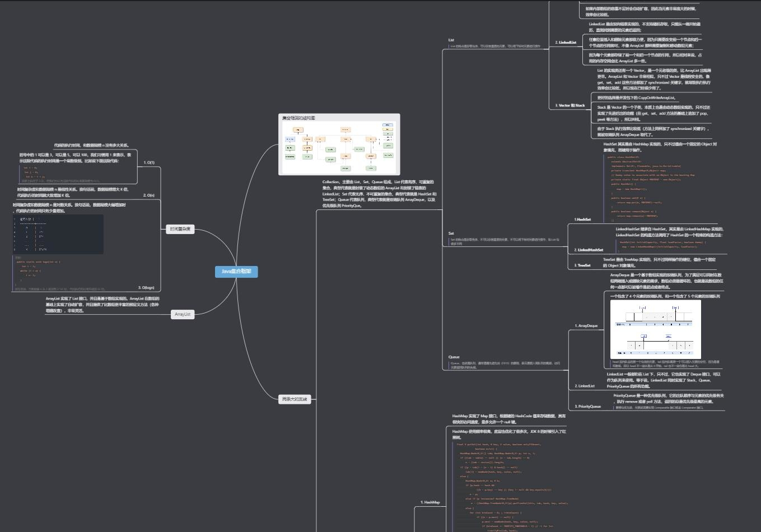Click the 3. O(logn) node label

point(146,287)
